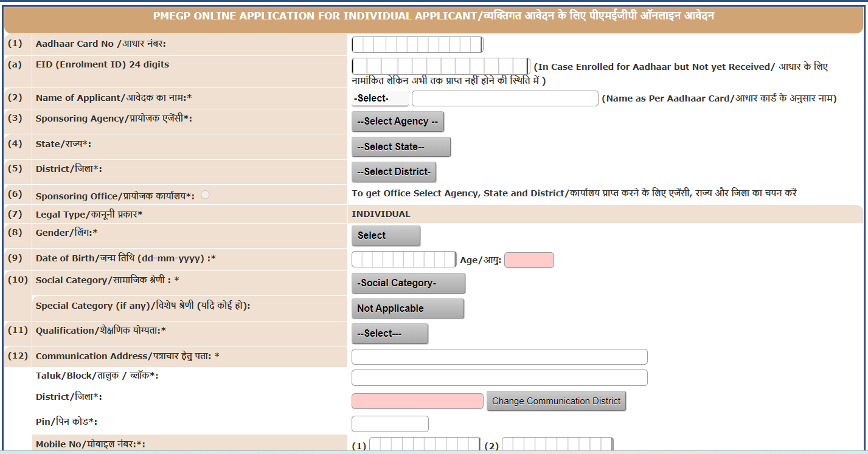868x454 pixels.
Task: Click the pink communication District field
Action: point(417,401)
